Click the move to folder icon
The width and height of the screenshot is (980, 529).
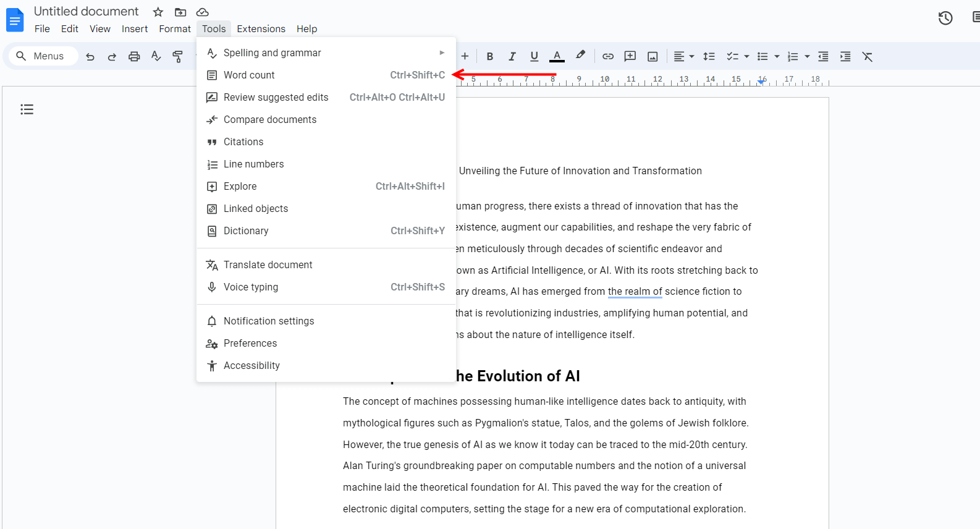click(180, 12)
